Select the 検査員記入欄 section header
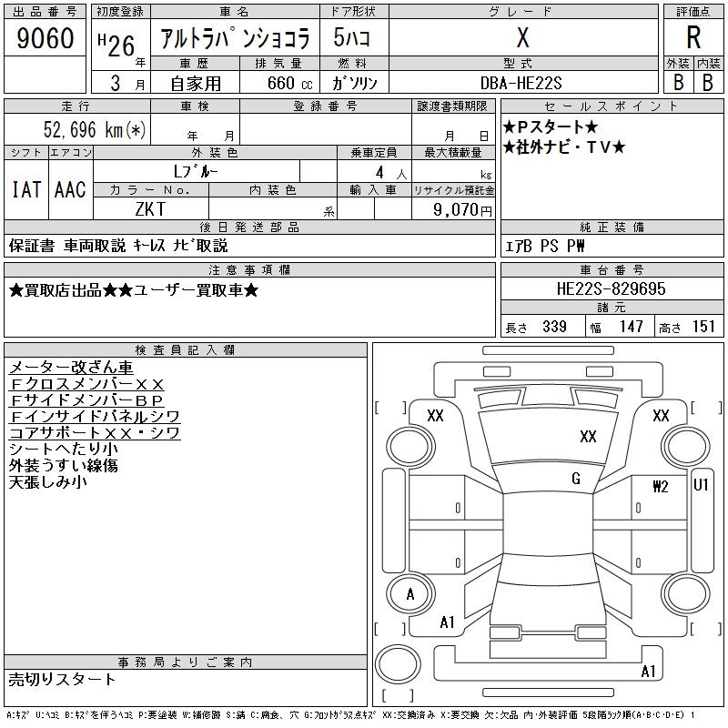The image size is (728, 728). [185, 350]
